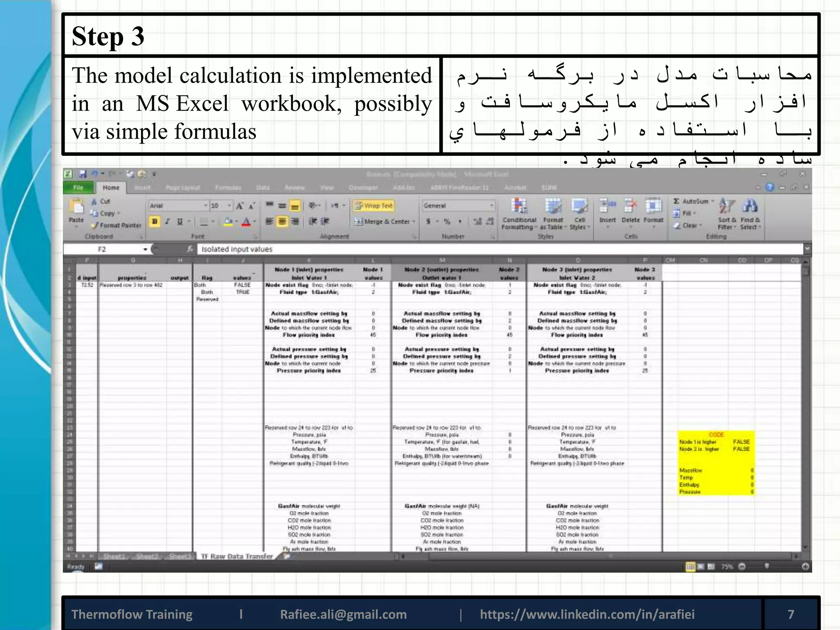Click zoom out minus on status bar
The height and width of the screenshot is (630, 840).
coord(742,566)
